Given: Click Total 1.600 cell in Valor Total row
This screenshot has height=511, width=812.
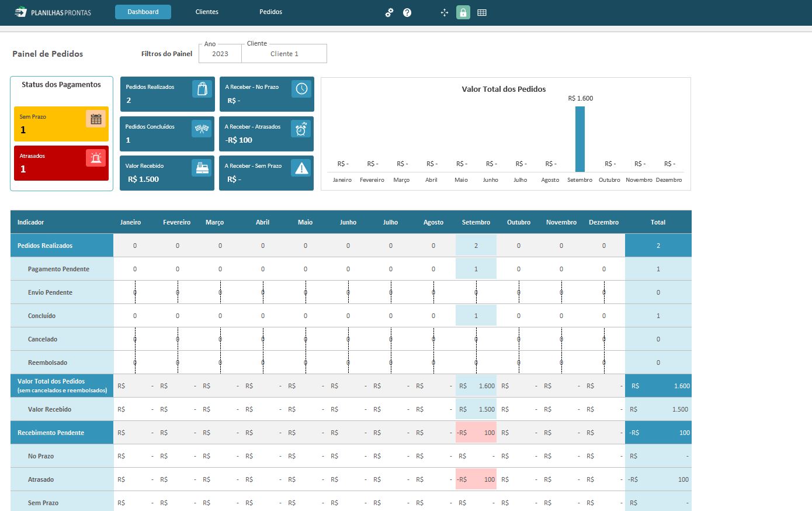Looking at the screenshot, I should [658, 386].
